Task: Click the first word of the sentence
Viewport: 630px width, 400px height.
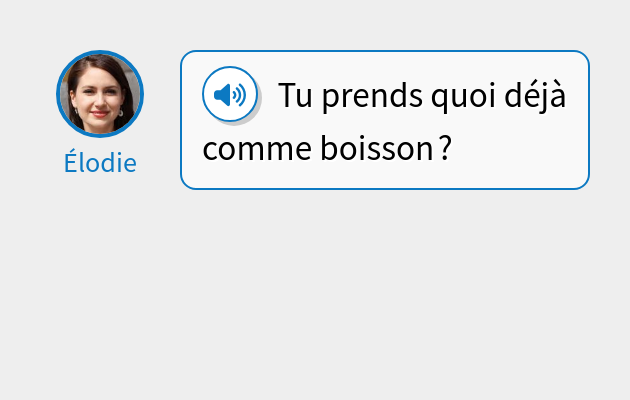Action: click(x=296, y=96)
